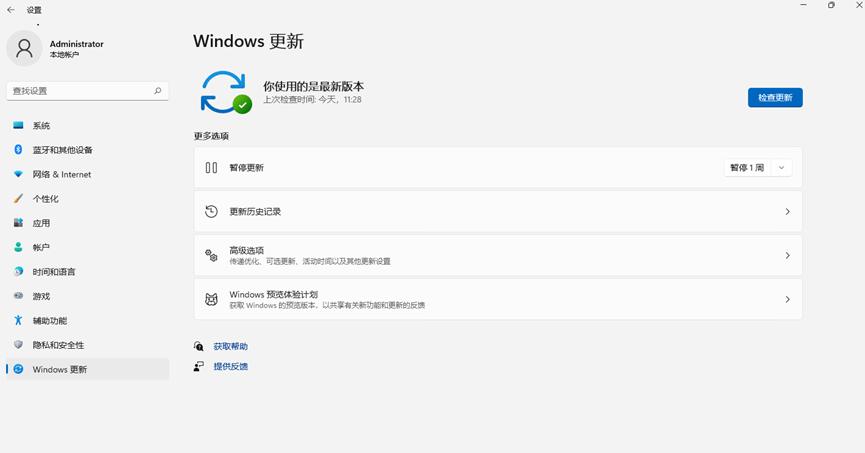Open 系统 settings category

(88, 125)
